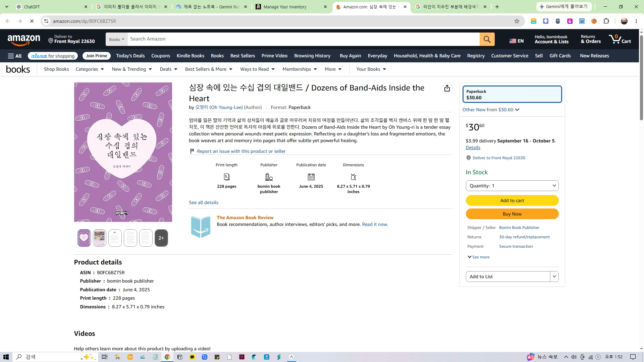
Task: Click the share icon beside the title
Action: click(447, 88)
